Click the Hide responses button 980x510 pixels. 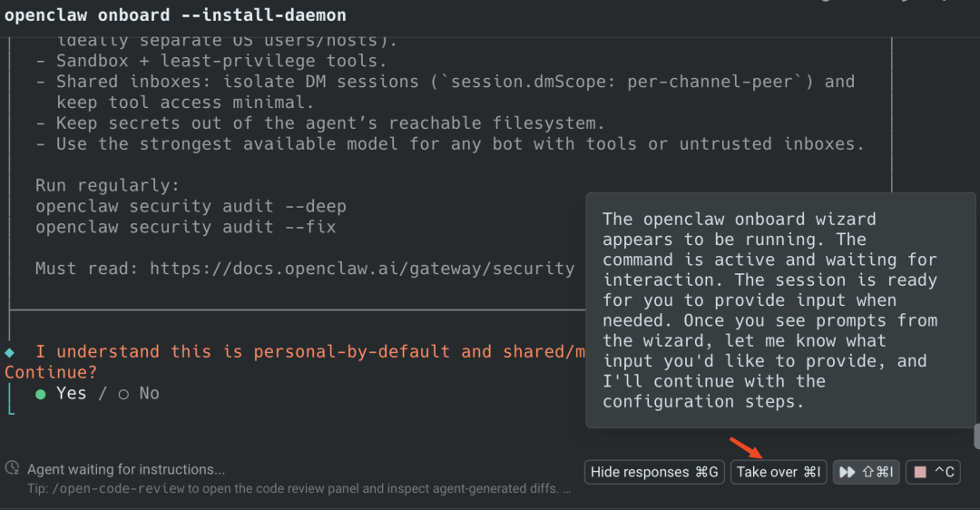click(x=654, y=472)
